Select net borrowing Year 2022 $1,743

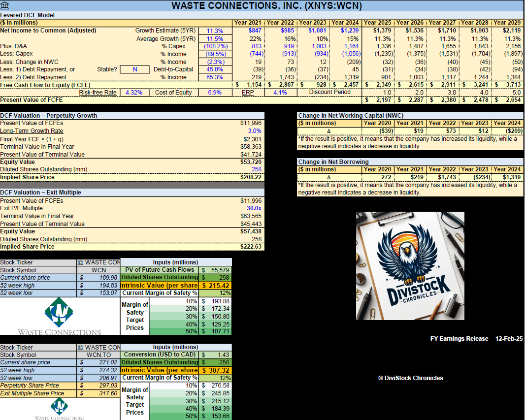click(x=443, y=177)
